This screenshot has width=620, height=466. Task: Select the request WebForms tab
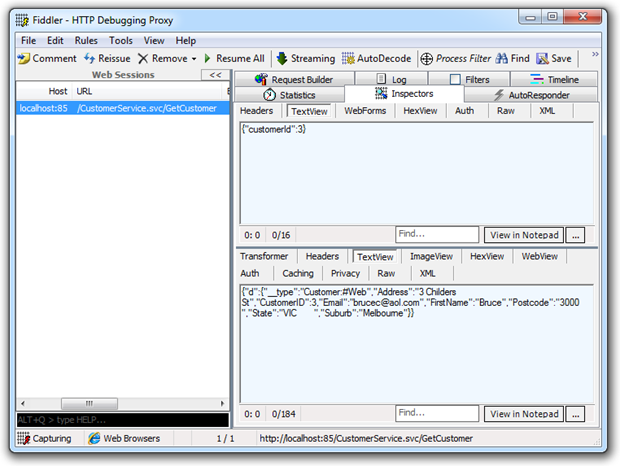coord(365,111)
